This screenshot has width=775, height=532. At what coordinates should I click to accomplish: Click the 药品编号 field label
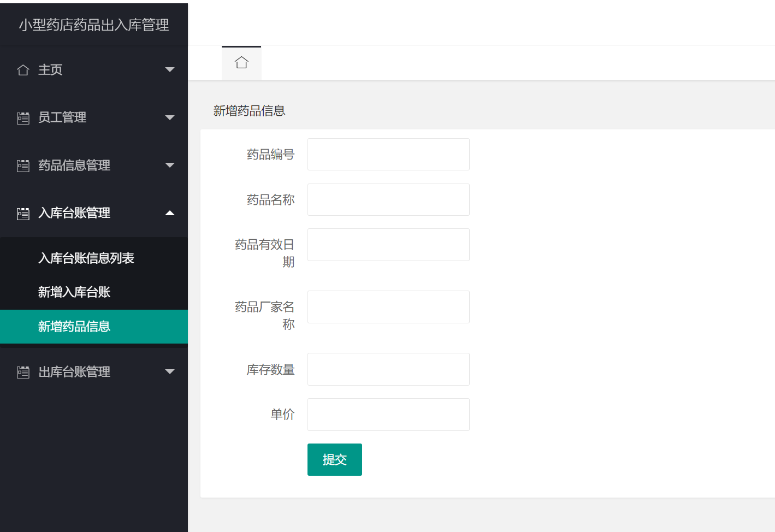[270, 155]
